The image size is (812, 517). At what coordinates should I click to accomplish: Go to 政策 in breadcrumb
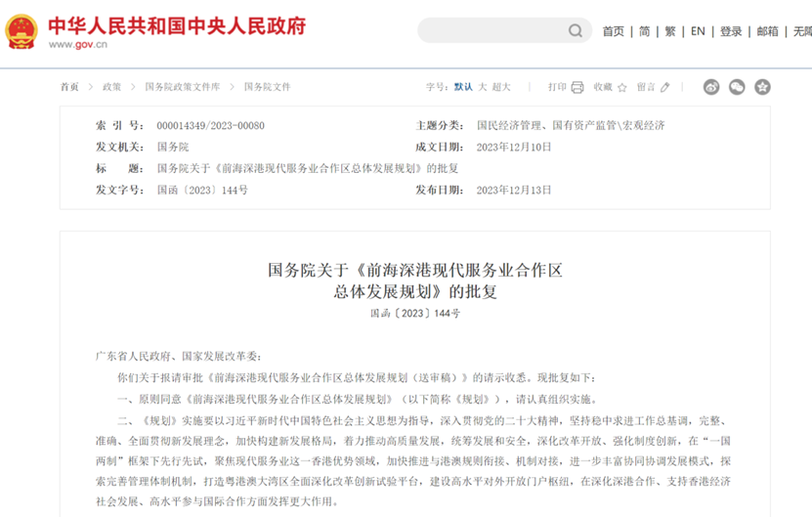(112, 87)
